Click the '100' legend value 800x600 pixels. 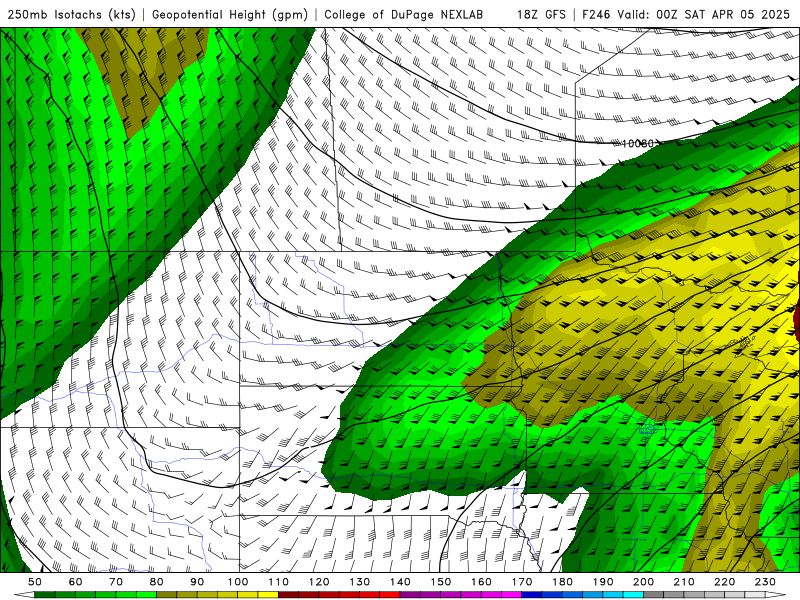click(238, 582)
